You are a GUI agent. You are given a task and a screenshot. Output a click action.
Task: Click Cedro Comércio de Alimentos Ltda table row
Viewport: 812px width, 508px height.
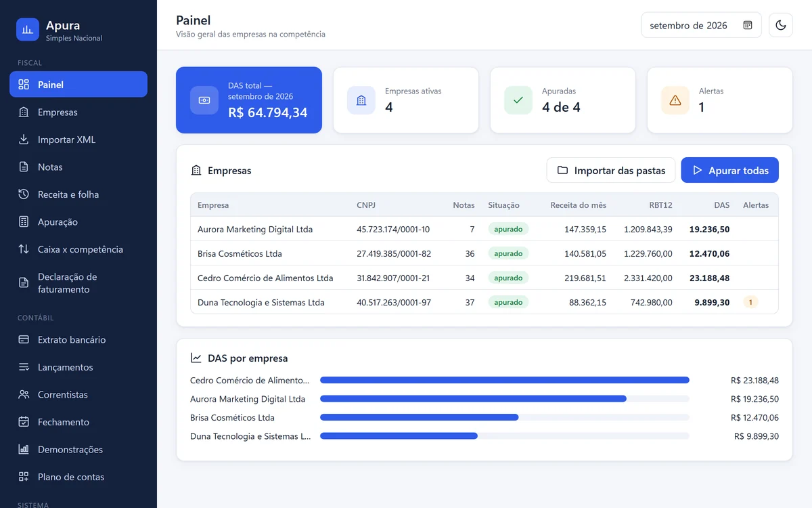pos(484,278)
